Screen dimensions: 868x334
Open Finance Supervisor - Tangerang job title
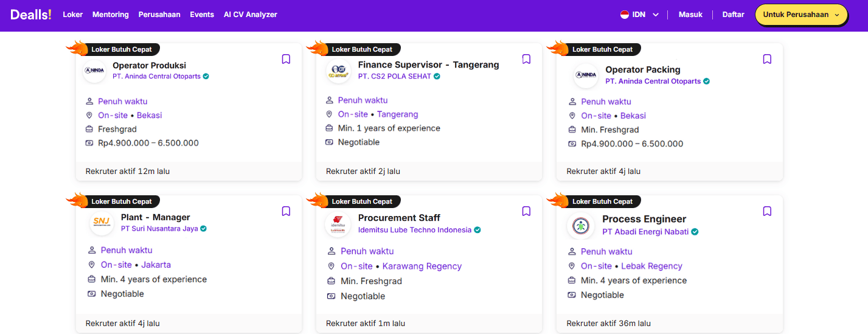tap(428, 64)
